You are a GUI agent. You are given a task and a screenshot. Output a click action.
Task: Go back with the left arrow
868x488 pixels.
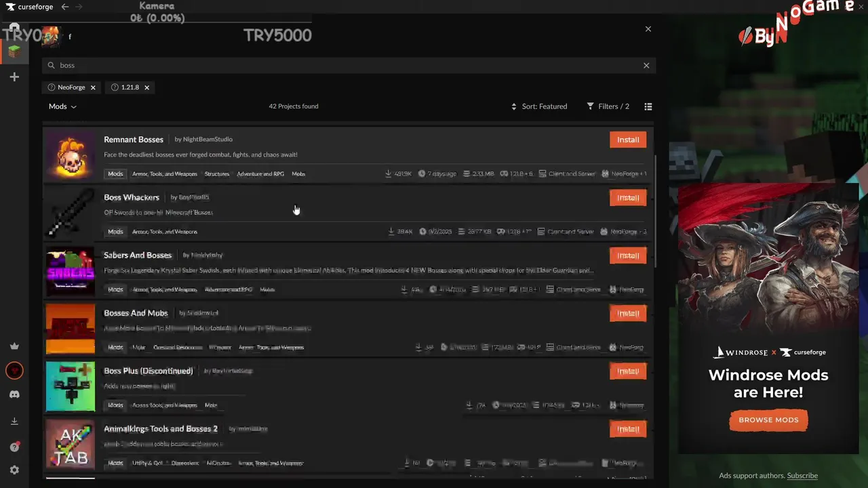coord(64,7)
